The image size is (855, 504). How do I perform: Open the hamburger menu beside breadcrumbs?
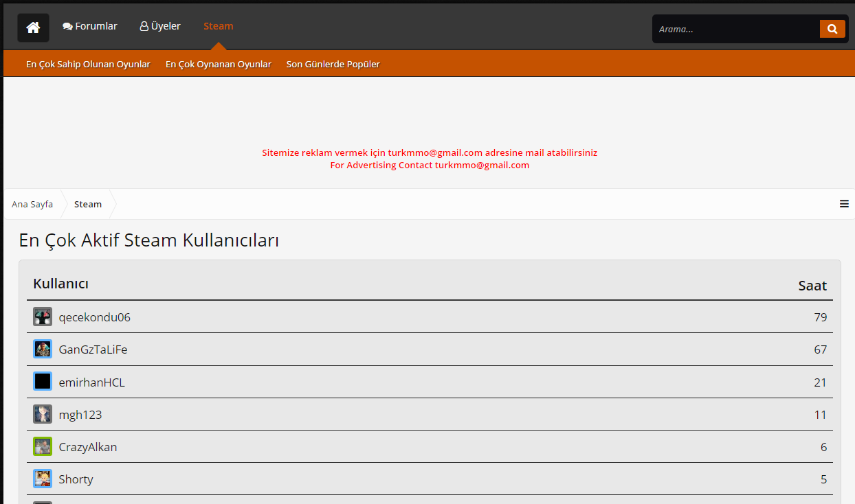(x=844, y=204)
